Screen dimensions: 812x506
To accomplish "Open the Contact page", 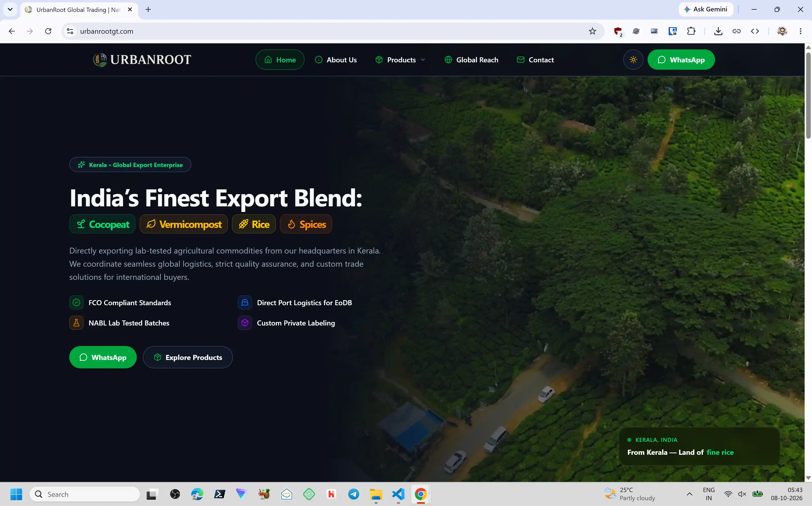I will (535, 60).
